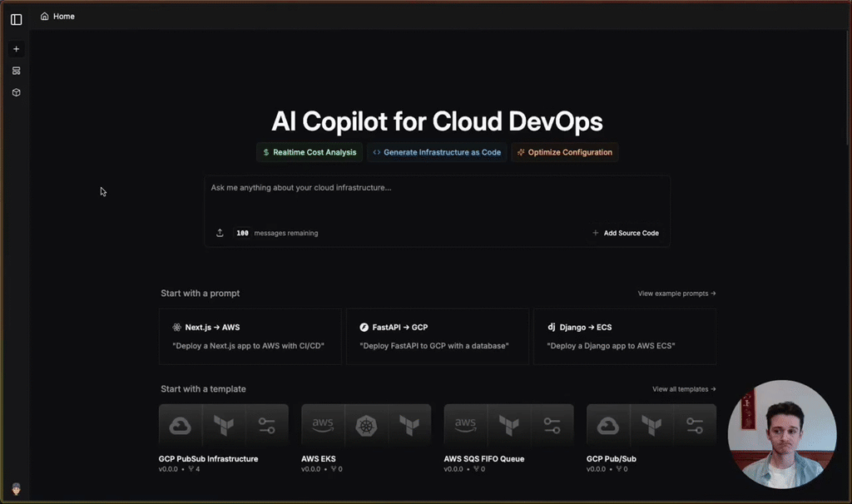
Task: Click the 100 messages remaining counter
Action: click(x=276, y=233)
